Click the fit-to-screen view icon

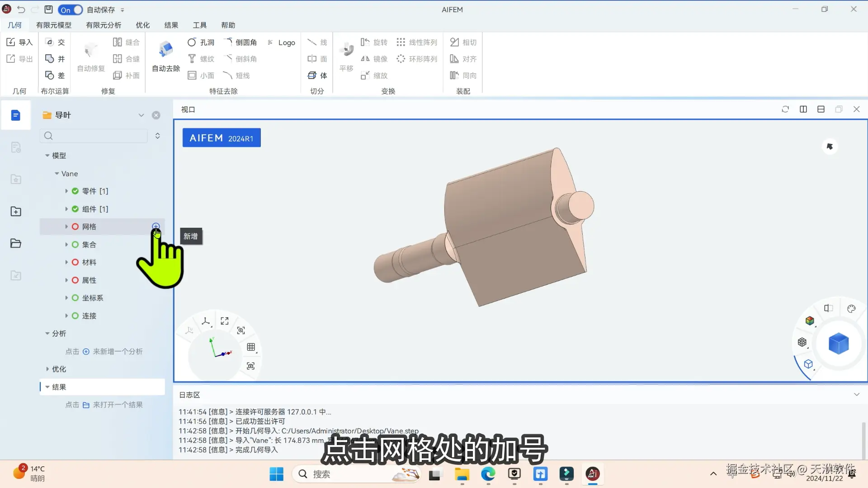pyautogui.click(x=225, y=321)
